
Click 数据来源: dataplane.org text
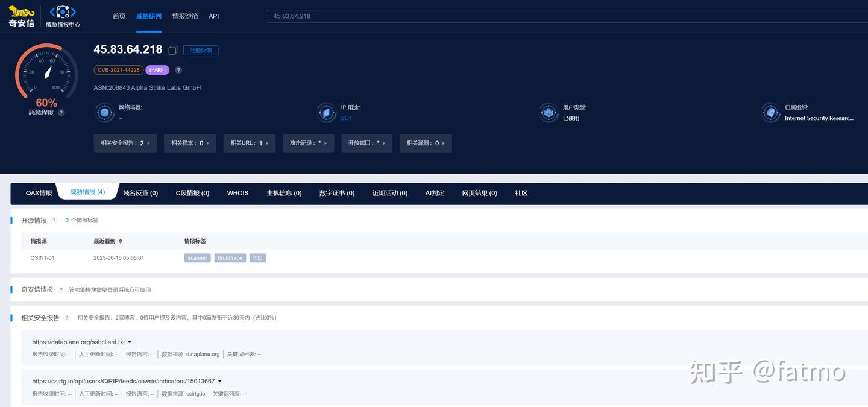tap(190, 355)
